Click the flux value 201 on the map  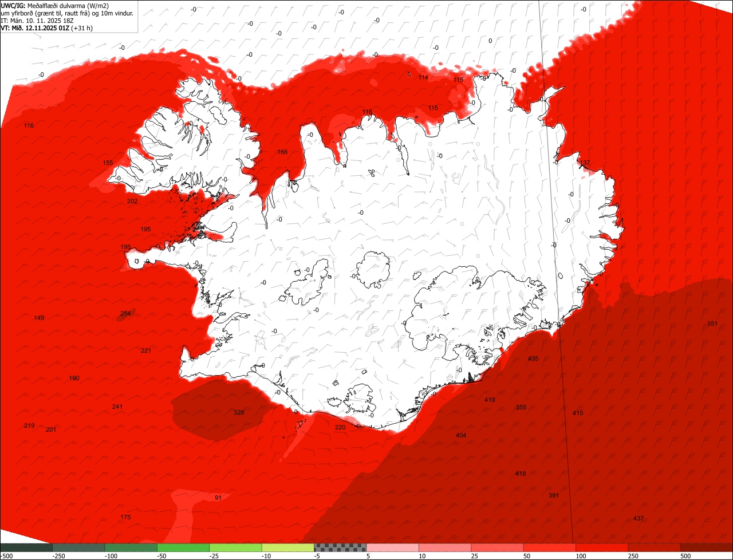[51, 429]
